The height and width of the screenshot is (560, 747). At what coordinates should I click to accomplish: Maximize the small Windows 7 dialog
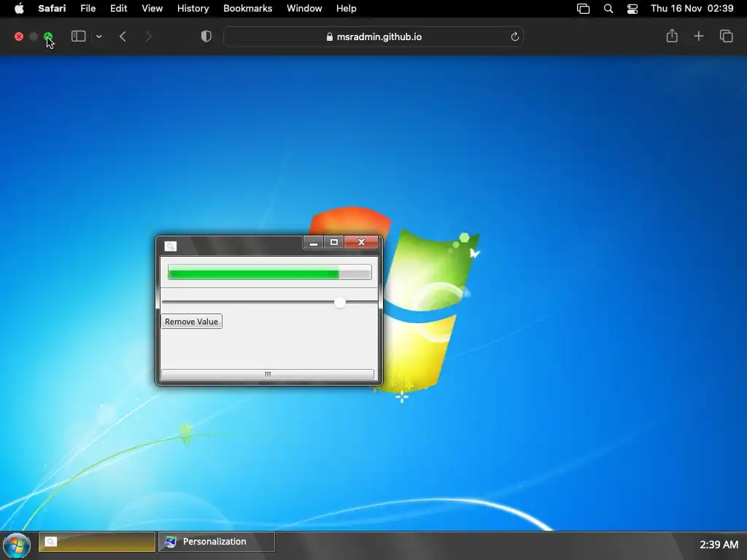pyautogui.click(x=334, y=242)
